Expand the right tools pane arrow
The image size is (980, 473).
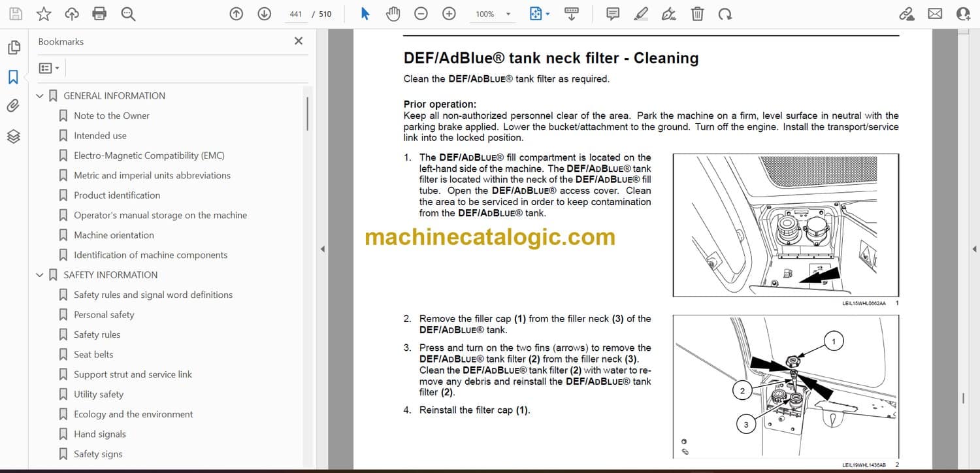(974, 249)
